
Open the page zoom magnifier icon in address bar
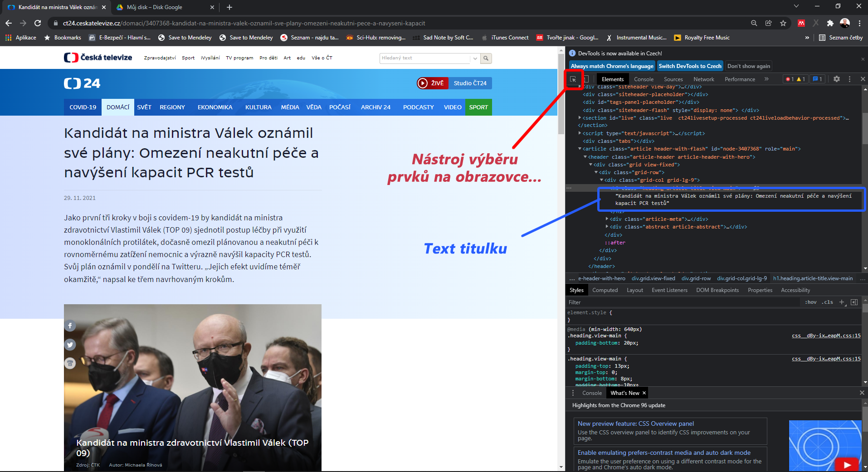point(754,23)
